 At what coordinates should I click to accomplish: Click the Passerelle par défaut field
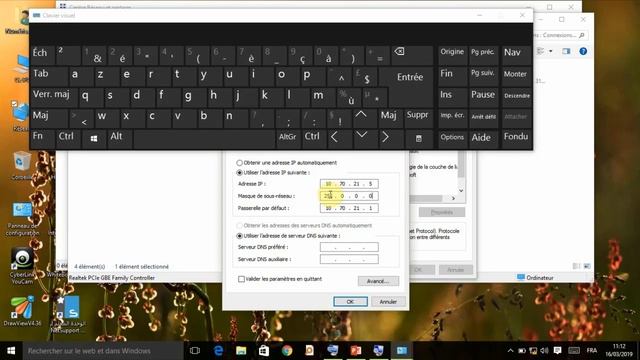tap(349, 208)
